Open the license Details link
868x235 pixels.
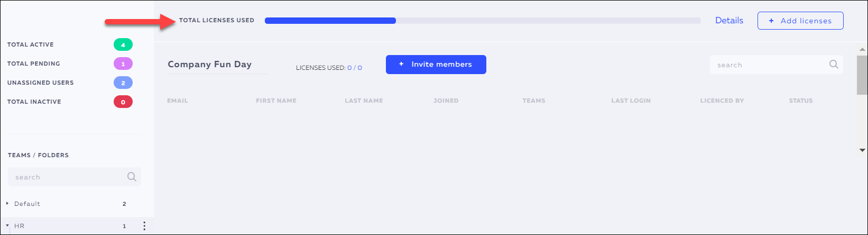pos(729,21)
